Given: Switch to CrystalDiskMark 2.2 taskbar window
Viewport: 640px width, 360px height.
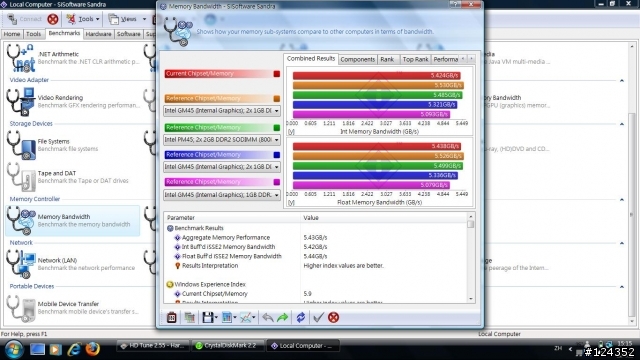Looking at the screenshot, I should (x=228, y=346).
